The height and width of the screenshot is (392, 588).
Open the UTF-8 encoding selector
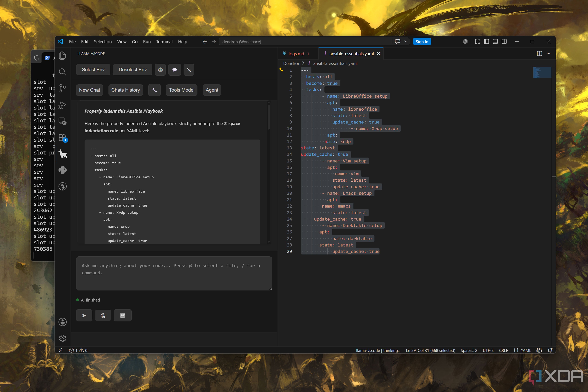(488, 350)
